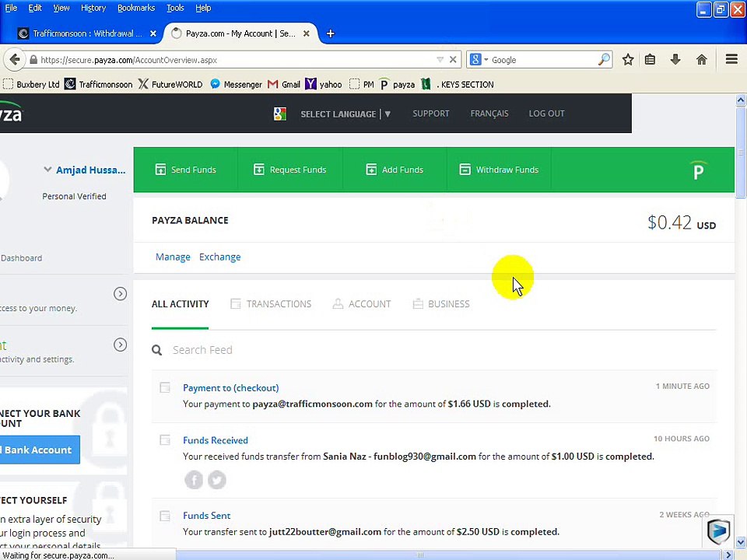Switch to the Business tab

(x=441, y=304)
